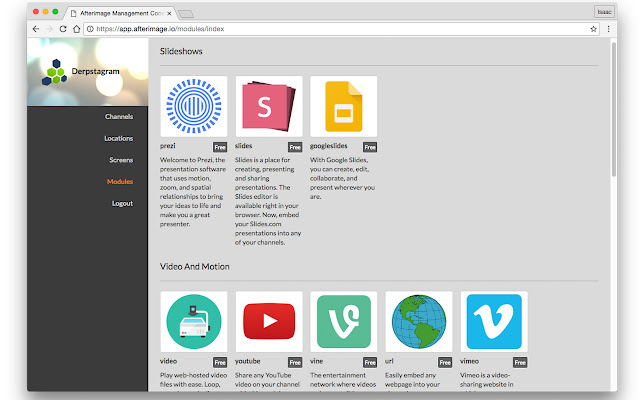This screenshot has width=640, height=400.
Task: Open the Vimeo module icon
Action: 494,322
